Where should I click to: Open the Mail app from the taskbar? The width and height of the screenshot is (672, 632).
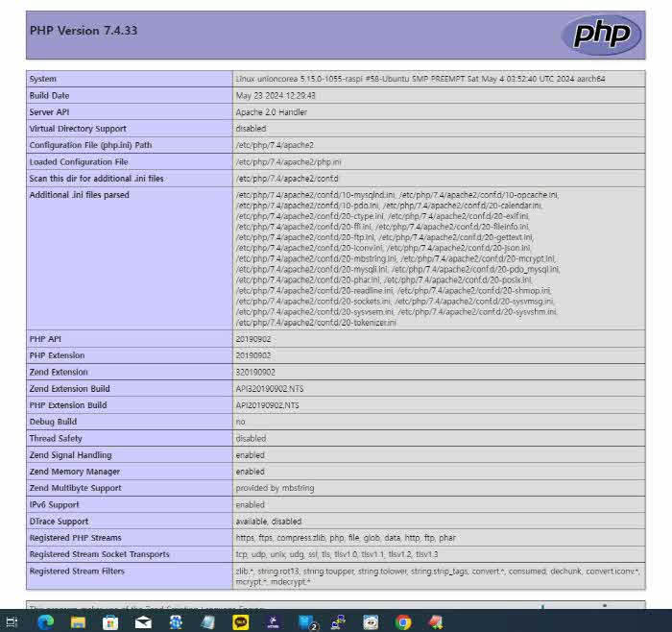point(143,621)
